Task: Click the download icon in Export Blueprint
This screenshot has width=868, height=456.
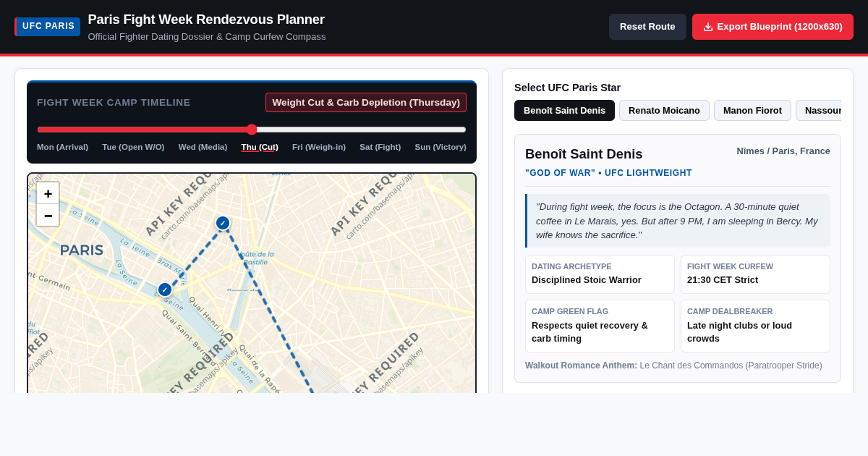Action: pyautogui.click(x=708, y=27)
